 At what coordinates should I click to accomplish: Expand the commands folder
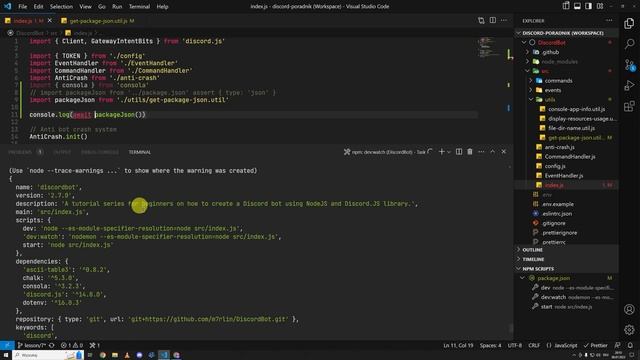pyautogui.click(x=567, y=81)
